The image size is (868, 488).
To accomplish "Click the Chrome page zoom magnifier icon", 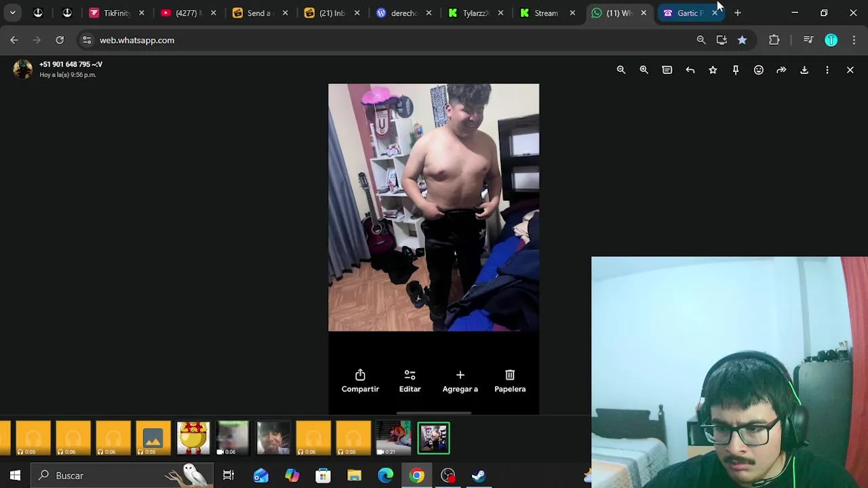I will (x=701, y=40).
